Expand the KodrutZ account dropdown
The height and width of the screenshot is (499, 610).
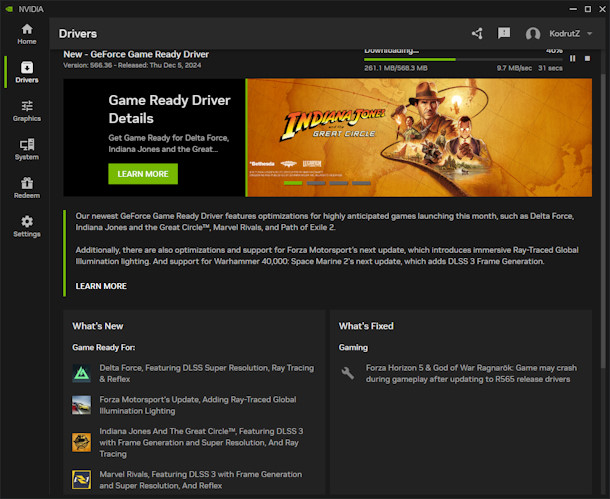[589, 34]
